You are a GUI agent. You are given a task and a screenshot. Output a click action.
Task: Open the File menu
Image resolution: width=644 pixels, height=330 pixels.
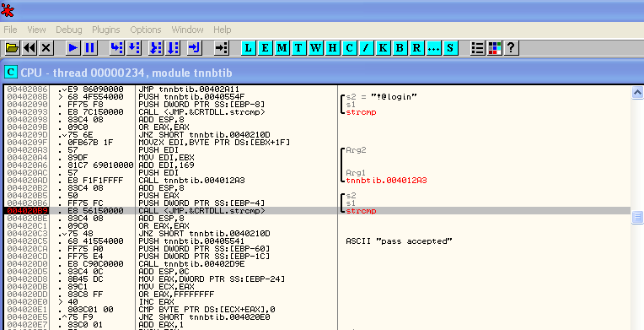click(x=10, y=30)
